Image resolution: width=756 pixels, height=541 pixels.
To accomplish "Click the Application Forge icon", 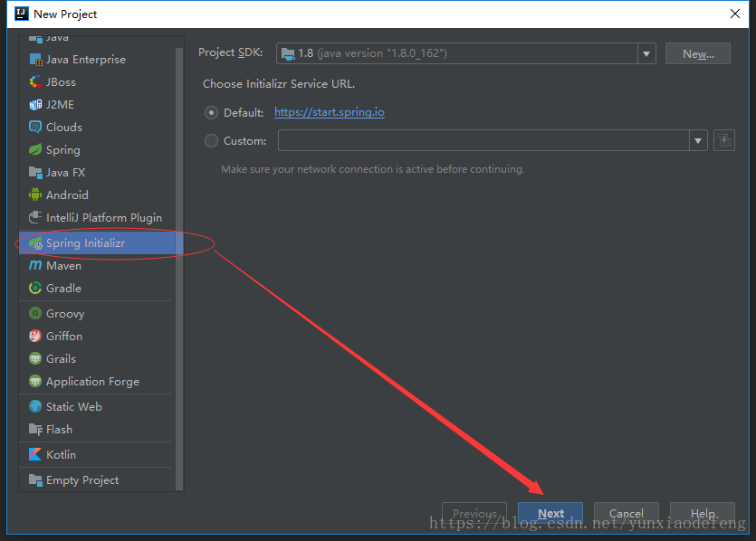I will point(35,381).
